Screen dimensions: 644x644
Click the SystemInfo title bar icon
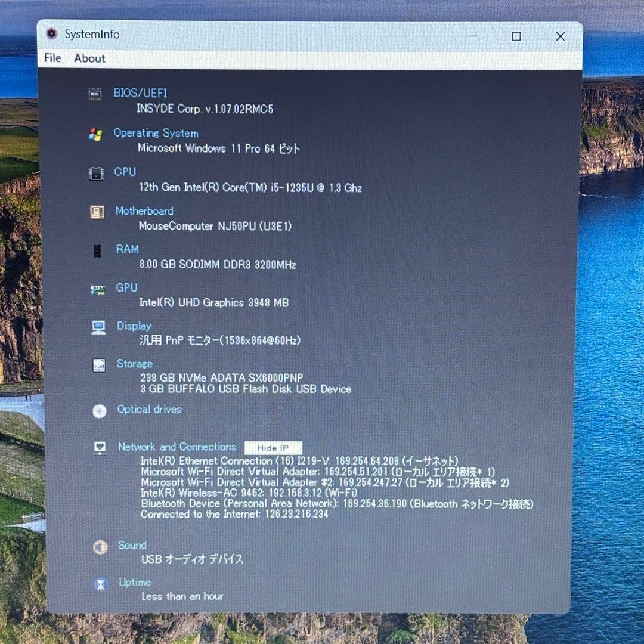(52, 35)
